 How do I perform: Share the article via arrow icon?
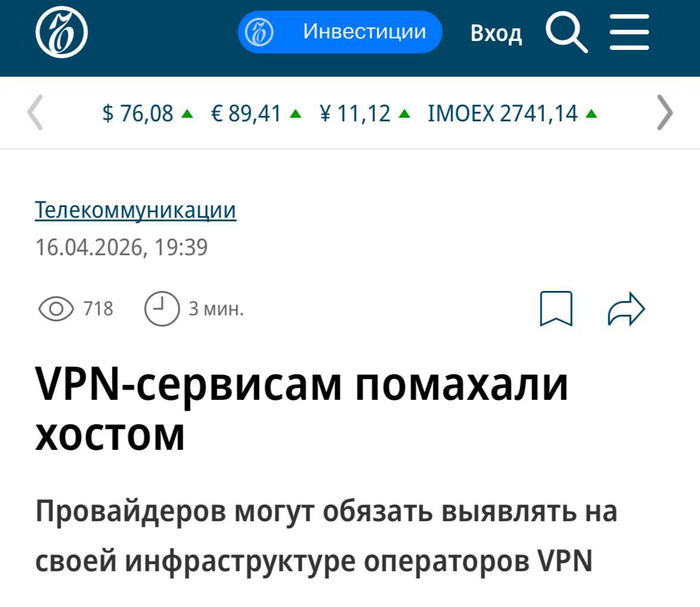click(x=626, y=309)
